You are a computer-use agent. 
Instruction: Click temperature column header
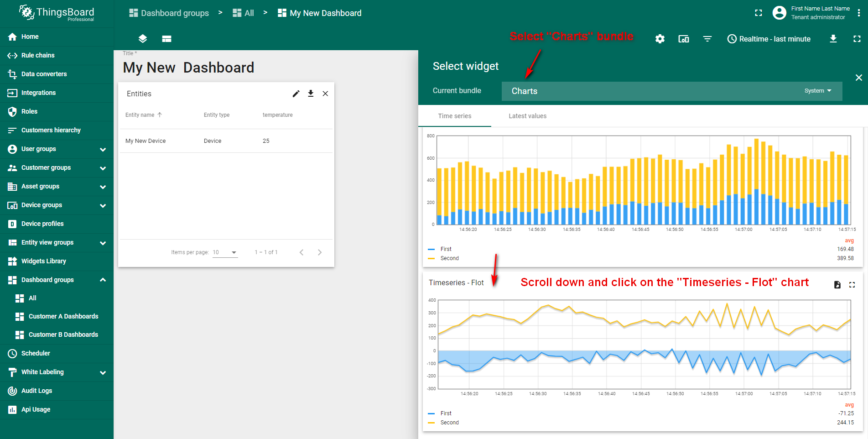click(x=278, y=115)
